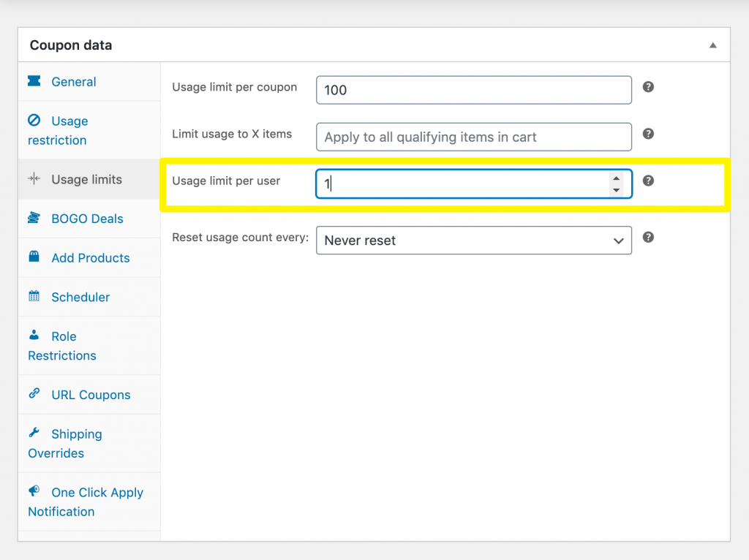The width and height of the screenshot is (749, 560).
Task: Open help tooltip for Reset usage count
Action: pyautogui.click(x=648, y=238)
